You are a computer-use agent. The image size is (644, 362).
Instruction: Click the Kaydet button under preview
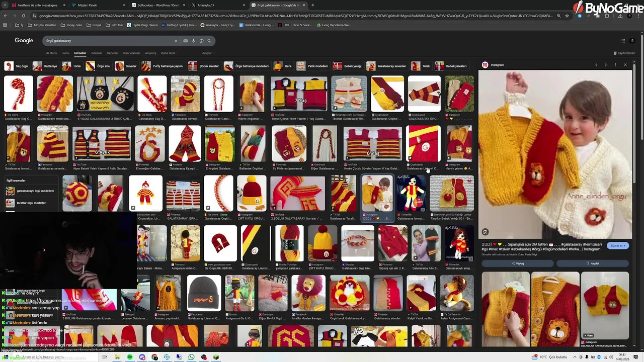click(x=593, y=263)
